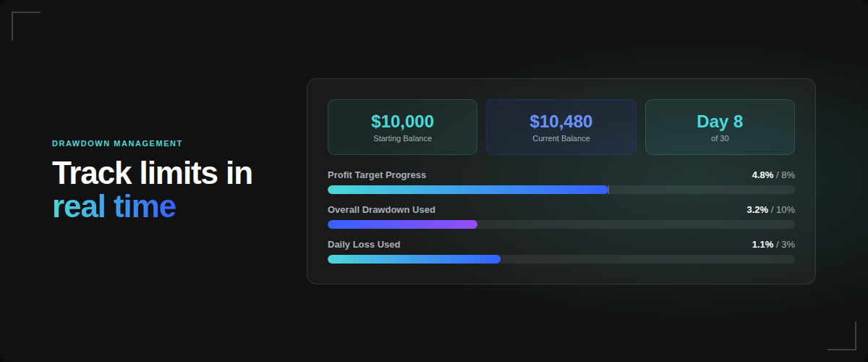The image size is (868, 362).
Task: Click the $10,480 balance amount
Action: tap(561, 122)
